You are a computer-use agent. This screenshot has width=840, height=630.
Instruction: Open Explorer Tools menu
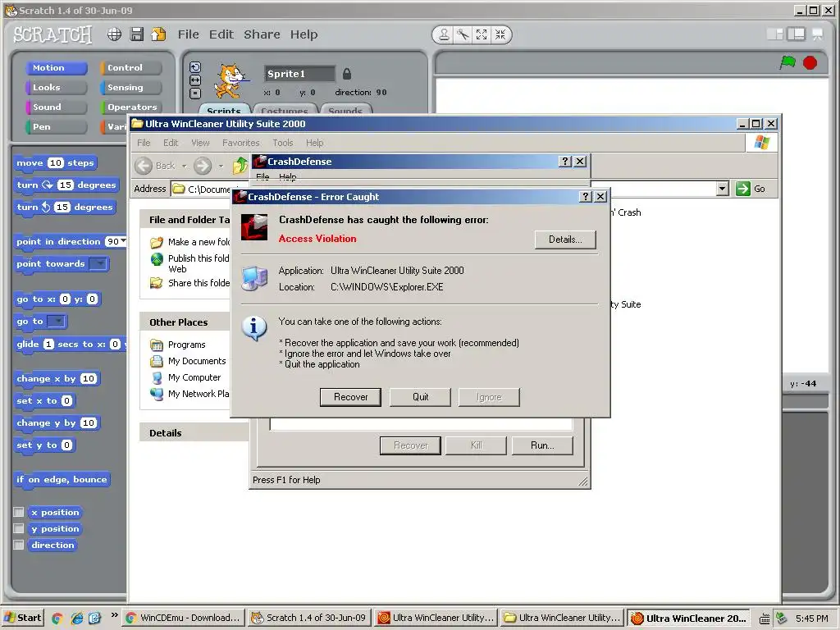(282, 143)
